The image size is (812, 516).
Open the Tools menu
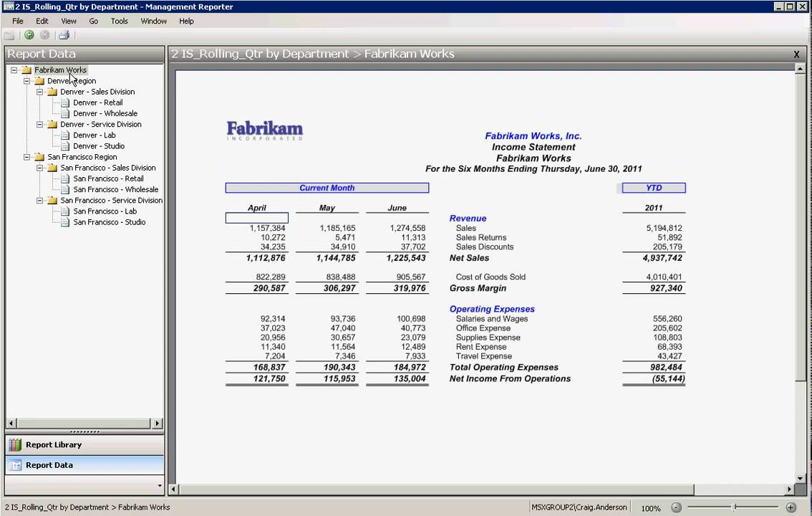pos(119,21)
